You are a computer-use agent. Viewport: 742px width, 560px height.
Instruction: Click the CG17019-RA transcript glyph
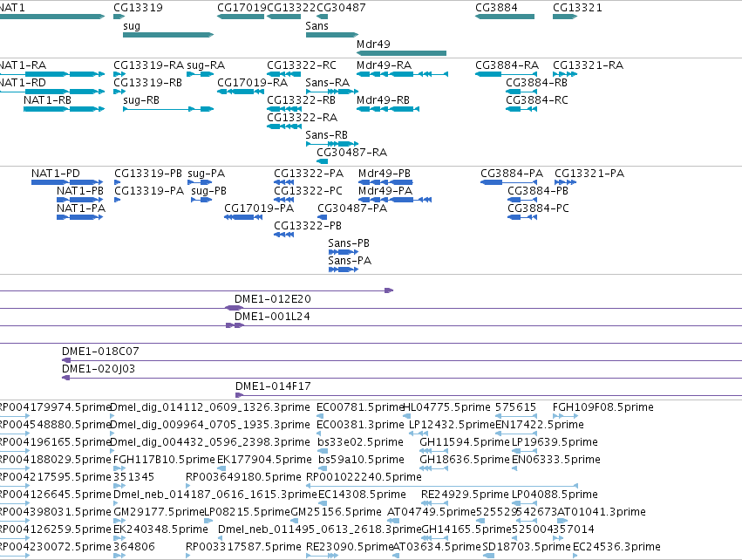[241, 92]
